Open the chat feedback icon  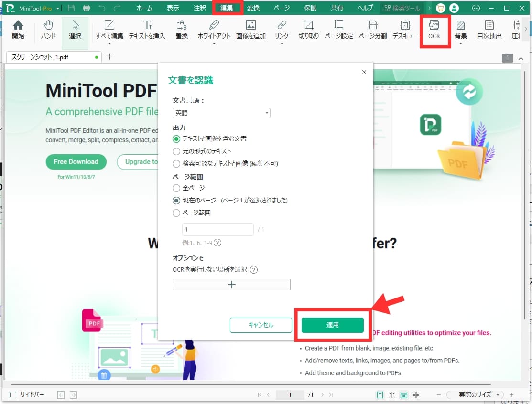tap(476, 8)
